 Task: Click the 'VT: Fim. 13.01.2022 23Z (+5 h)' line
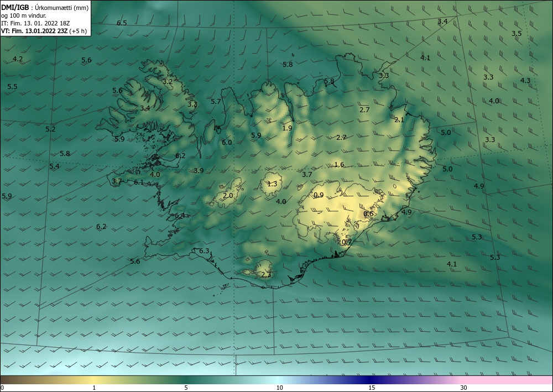[44, 31]
